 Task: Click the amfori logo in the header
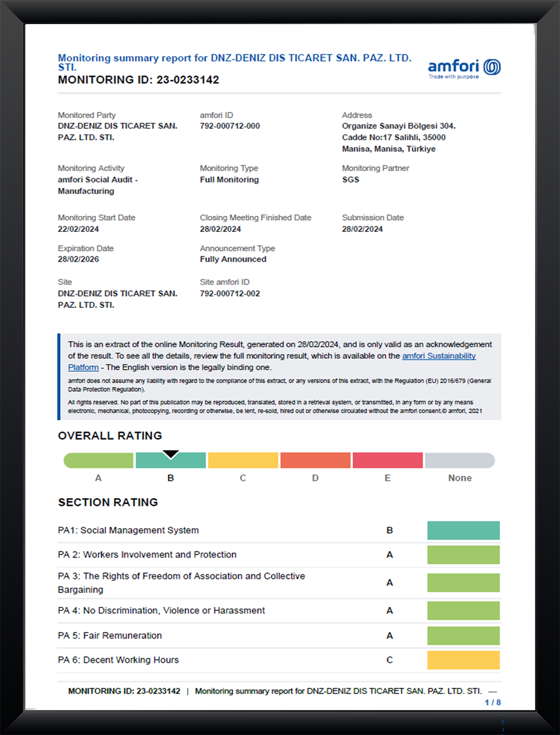[464, 68]
